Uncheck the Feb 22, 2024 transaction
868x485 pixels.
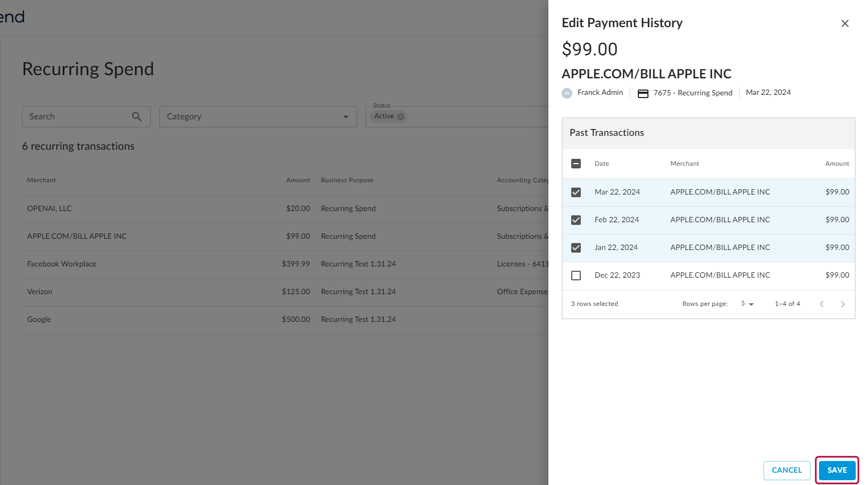coord(576,220)
